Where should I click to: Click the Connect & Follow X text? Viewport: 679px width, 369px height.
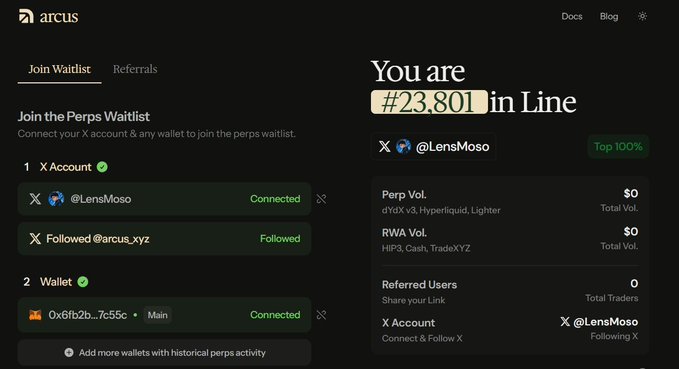[x=422, y=338]
